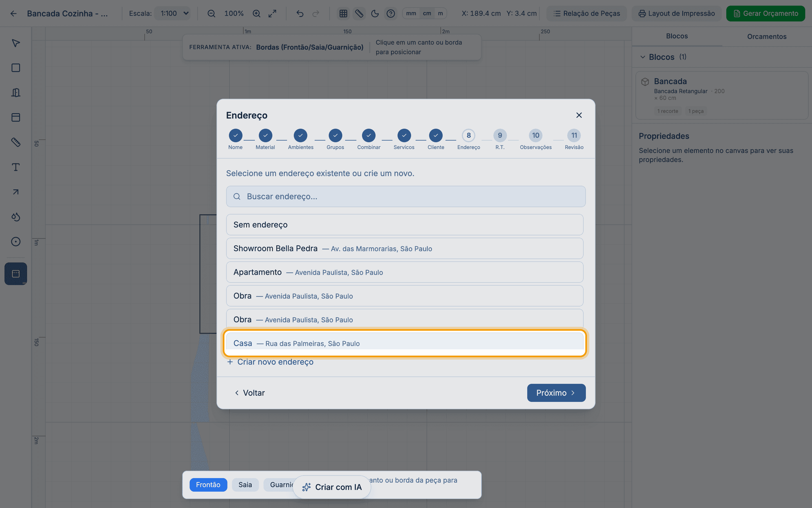Click the Próximo button
The image size is (812, 508).
pos(556,393)
